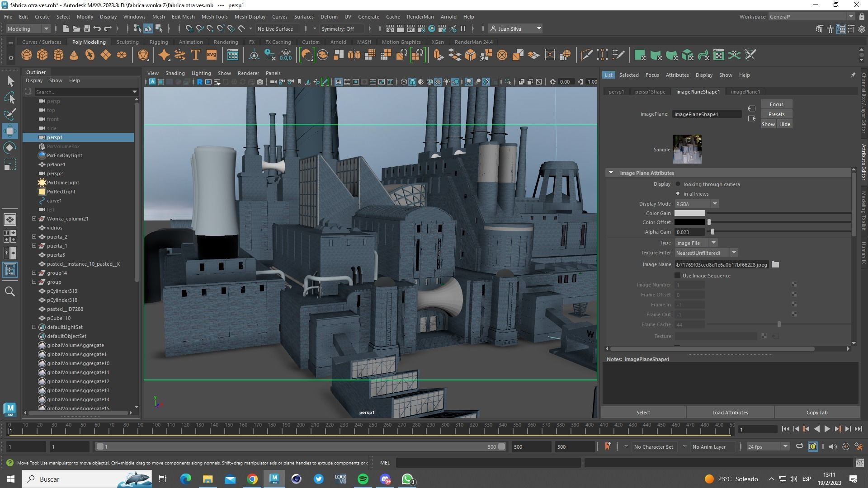868x488 pixels.
Task: Click the Load Attributes button
Action: tap(730, 413)
